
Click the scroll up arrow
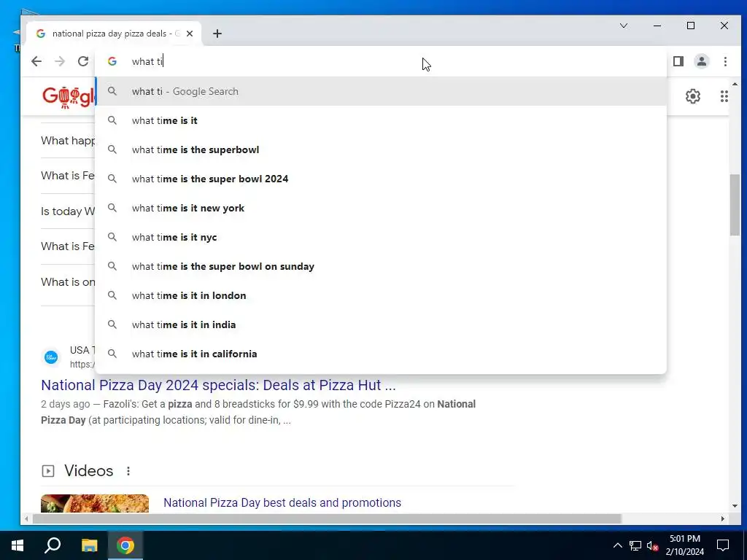pyautogui.click(x=735, y=85)
